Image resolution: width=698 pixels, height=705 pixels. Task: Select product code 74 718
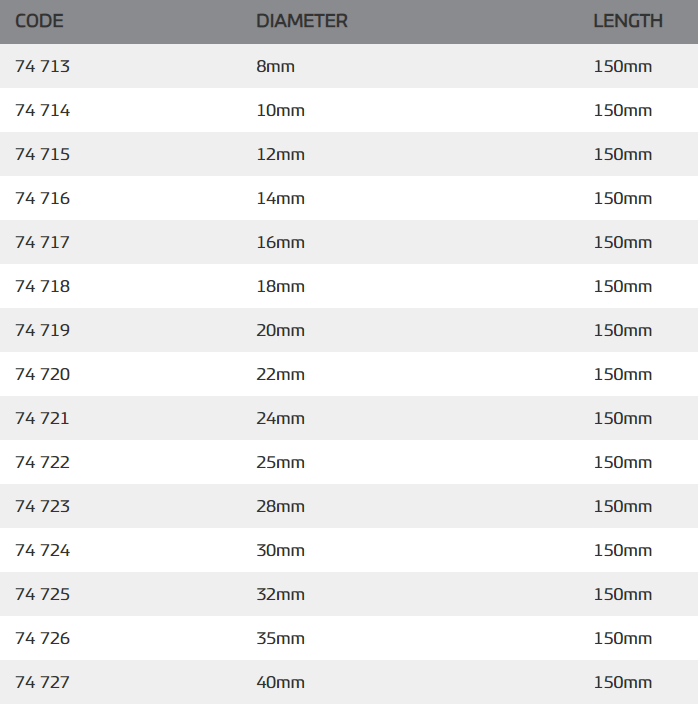click(x=43, y=287)
